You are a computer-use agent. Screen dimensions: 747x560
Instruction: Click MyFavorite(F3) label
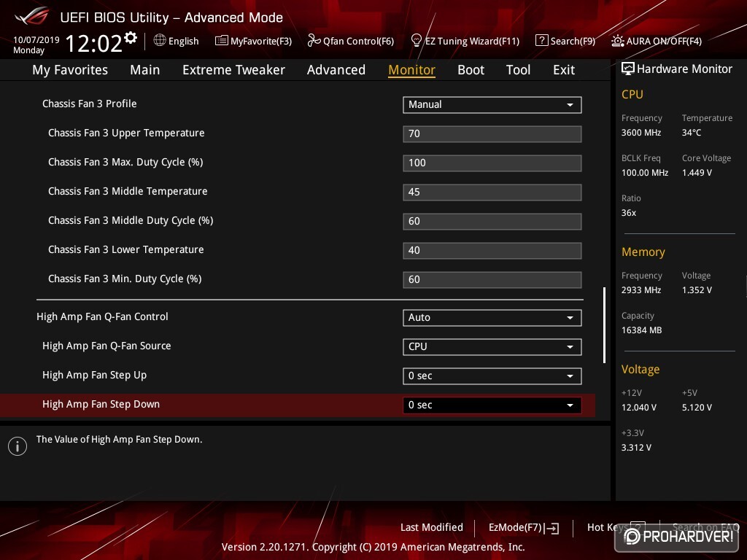pyautogui.click(x=261, y=42)
